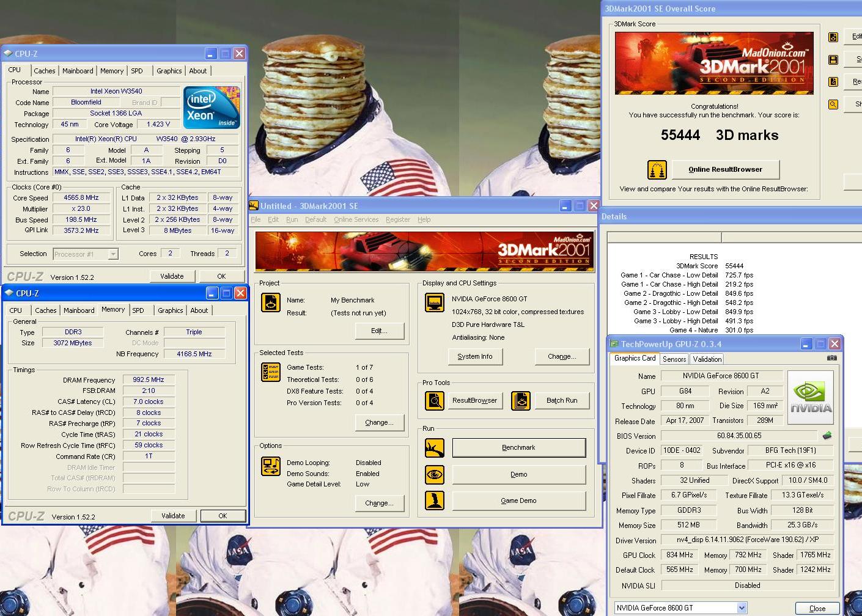Click the ResultBrowser button in Pro Tools

pyautogui.click(x=475, y=400)
